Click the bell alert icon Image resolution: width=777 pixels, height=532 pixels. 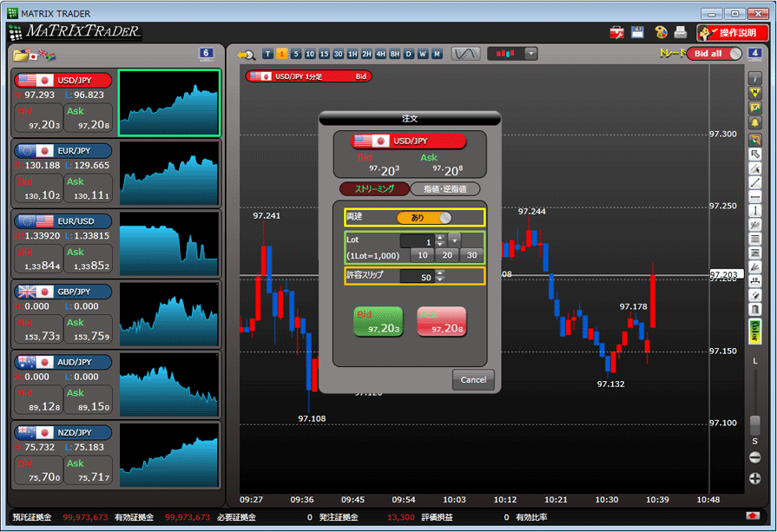(754, 122)
